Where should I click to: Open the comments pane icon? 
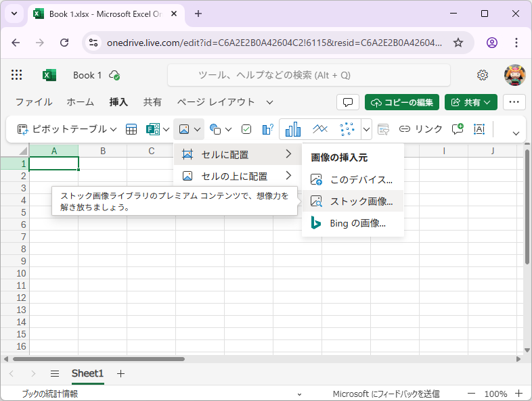coord(348,102)
